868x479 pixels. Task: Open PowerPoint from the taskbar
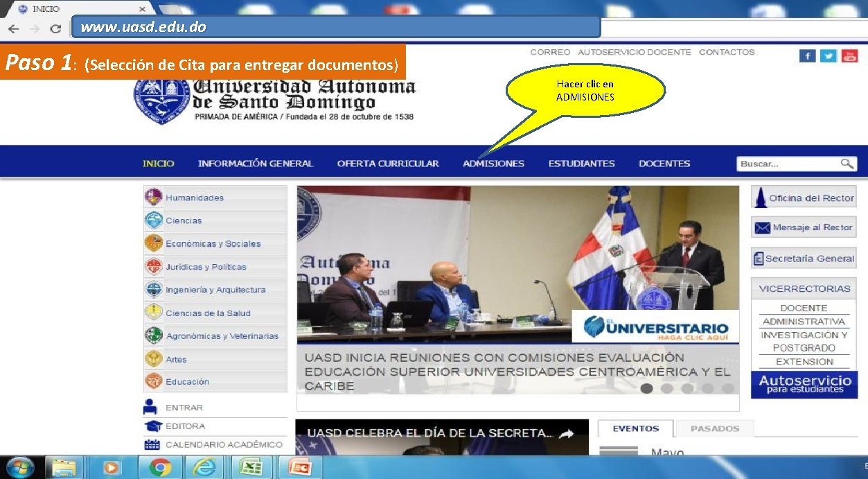click(299, 468)
